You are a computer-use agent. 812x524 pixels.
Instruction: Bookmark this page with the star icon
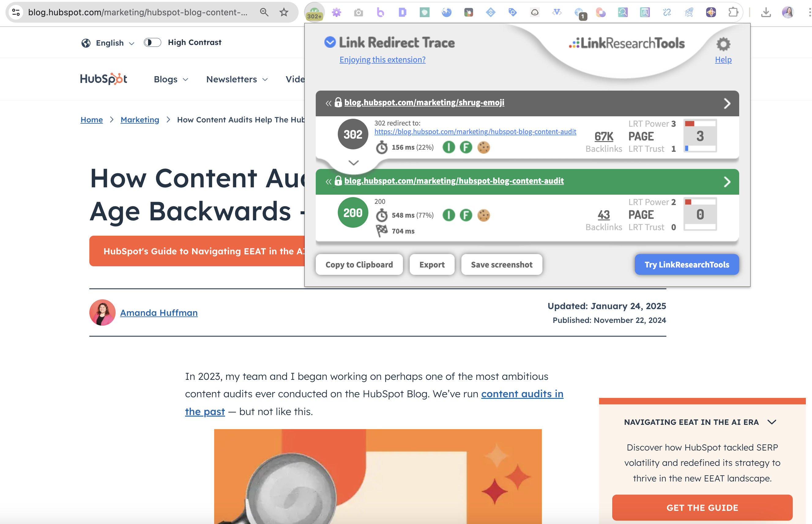284,13
